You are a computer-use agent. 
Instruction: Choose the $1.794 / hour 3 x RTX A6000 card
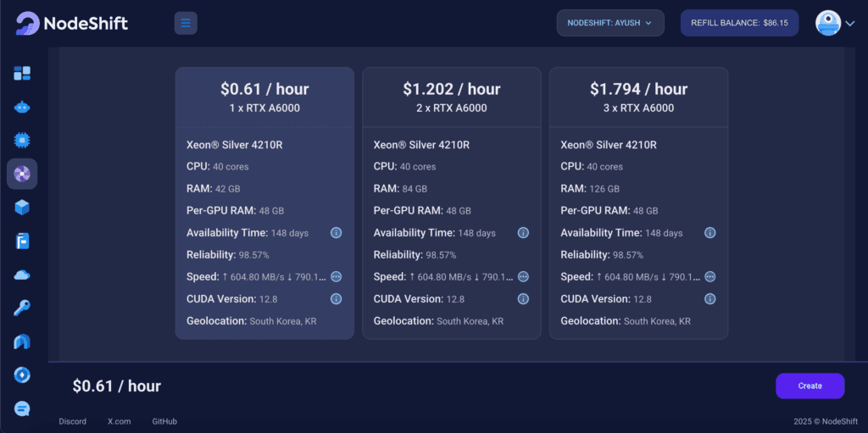click(638, 203)
